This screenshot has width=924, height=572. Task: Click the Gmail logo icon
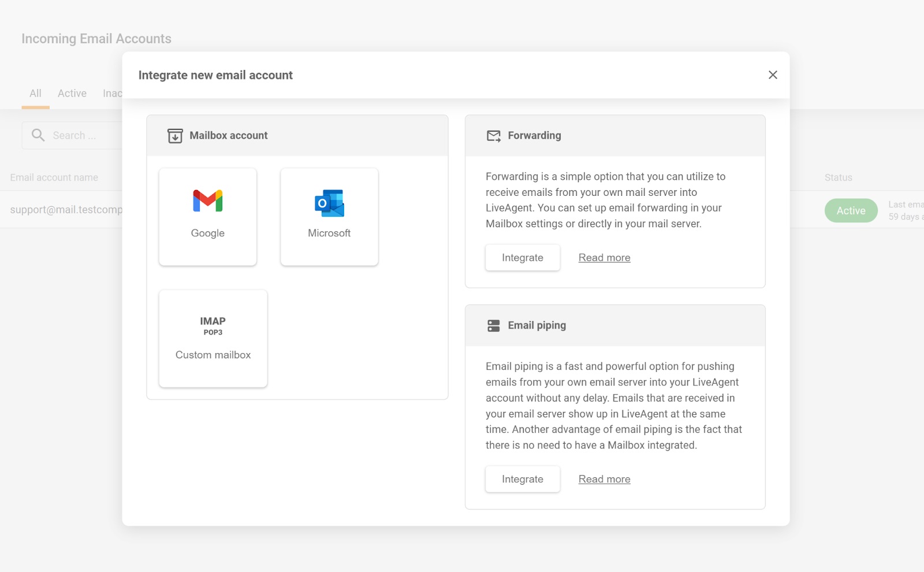pyautogui.click(x=207, y=201)
